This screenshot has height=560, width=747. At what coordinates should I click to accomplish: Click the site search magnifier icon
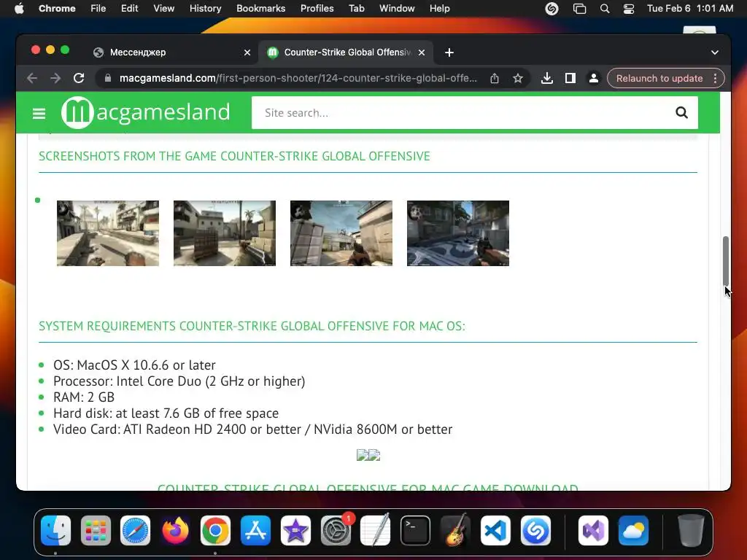pos(682,113)
